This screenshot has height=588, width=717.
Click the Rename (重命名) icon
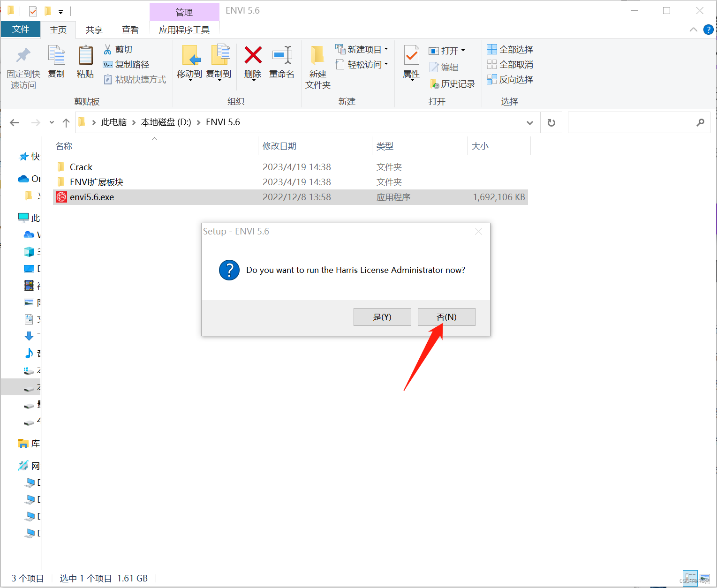click(x=282, y=55)
